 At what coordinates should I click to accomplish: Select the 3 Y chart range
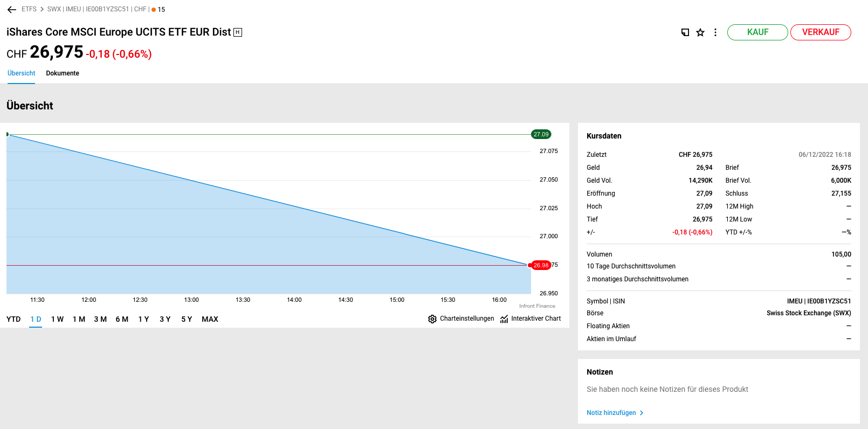pyautogui.click(x=165, y=319)
